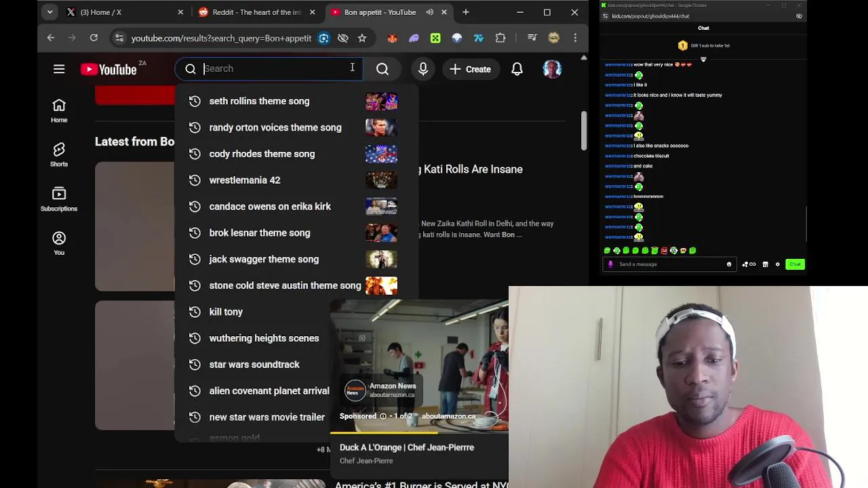
Task: Click the Chrome address bar URL
Action: pyautogui.click(x=221, y=38)
